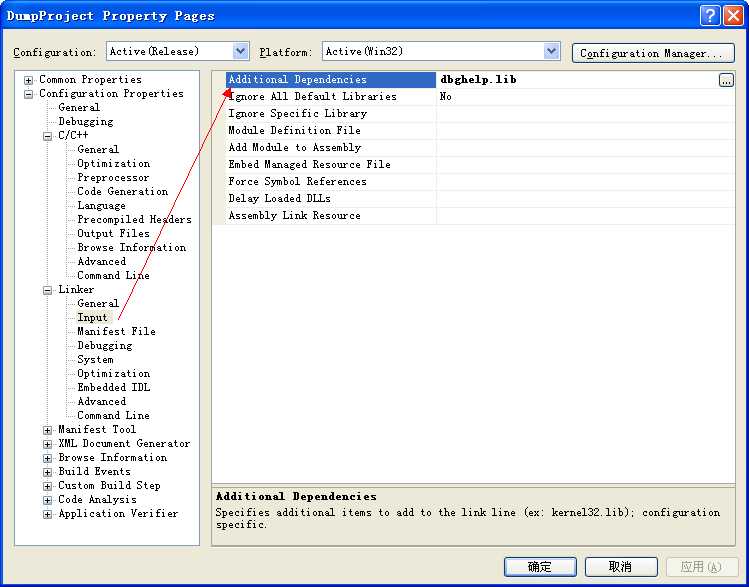The height and width of the screenshot is (587, 749).
Task: Open the Configuration dropdown
Action: click(x=241, y=51)
